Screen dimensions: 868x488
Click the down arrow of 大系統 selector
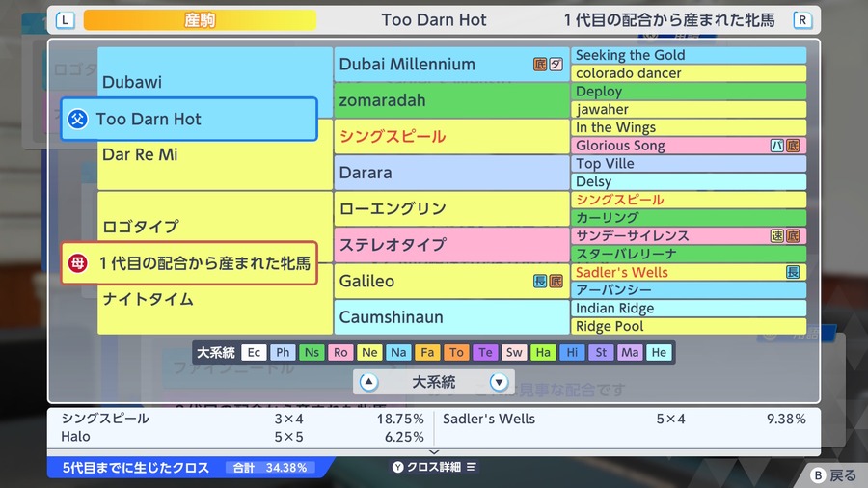pos(499,382)
